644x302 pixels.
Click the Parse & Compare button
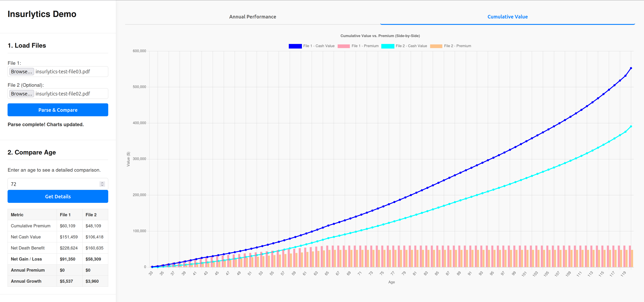(58, 110)
